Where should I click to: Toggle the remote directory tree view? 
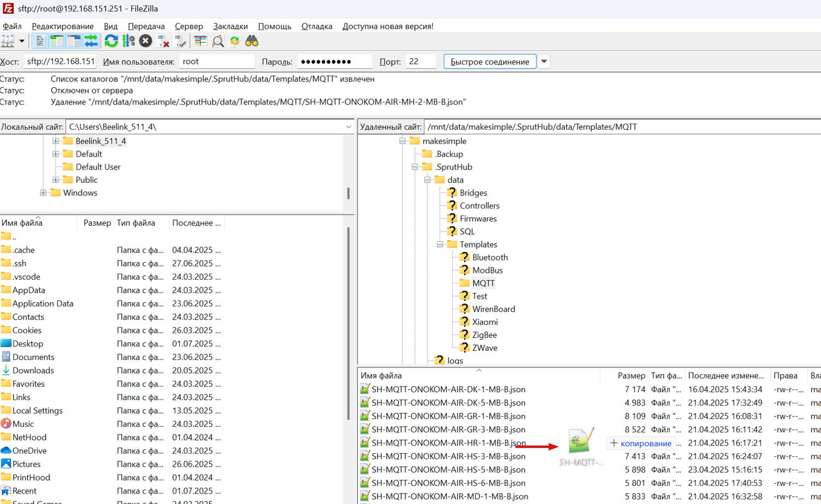click(74, 41)
